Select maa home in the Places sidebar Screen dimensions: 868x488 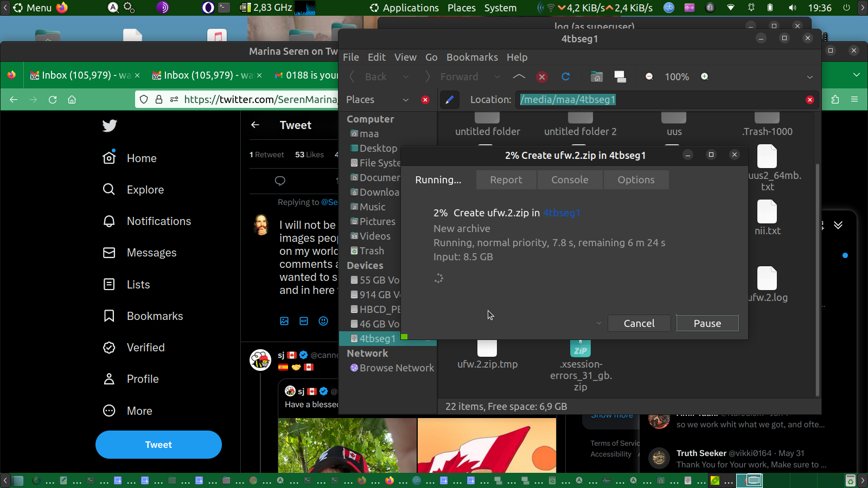point(369,134)
